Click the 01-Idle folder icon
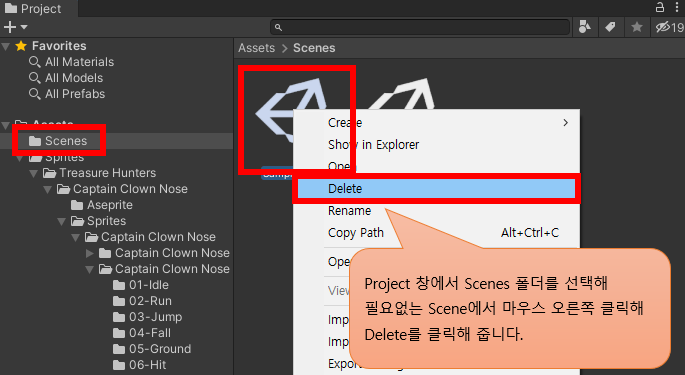Screen dimensions: 685x375 [x=119, y=285]
